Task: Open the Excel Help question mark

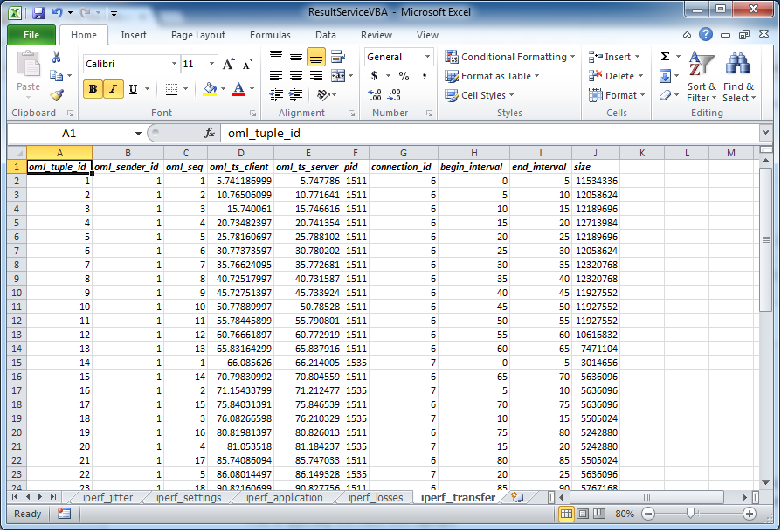Action: (x=706, y=34)
